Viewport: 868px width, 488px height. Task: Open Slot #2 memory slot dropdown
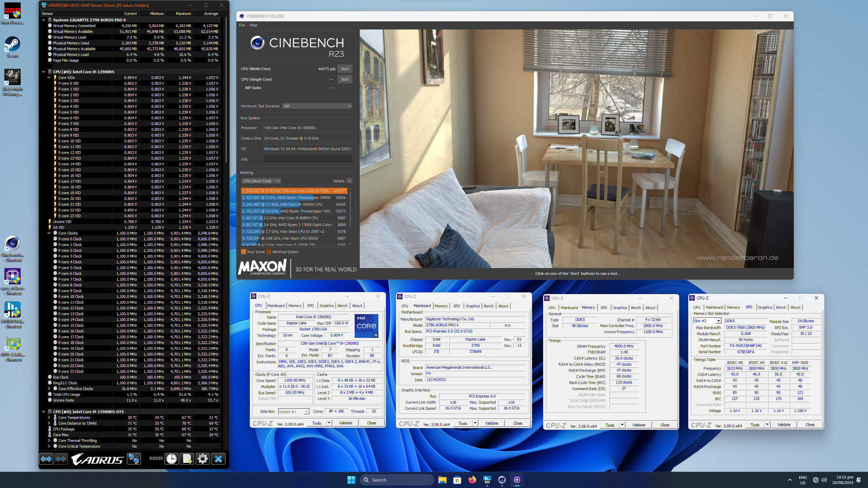[x=707, y=321]
